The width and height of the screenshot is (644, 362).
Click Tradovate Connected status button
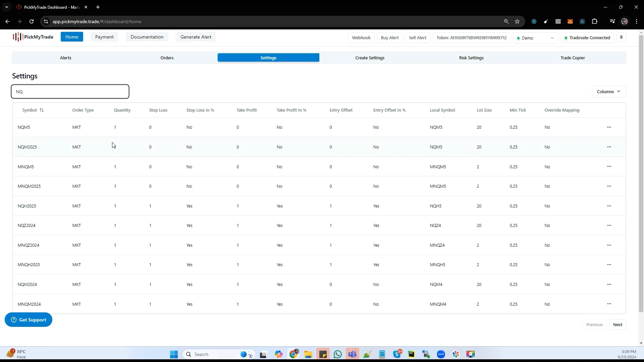tap(587, 38)
